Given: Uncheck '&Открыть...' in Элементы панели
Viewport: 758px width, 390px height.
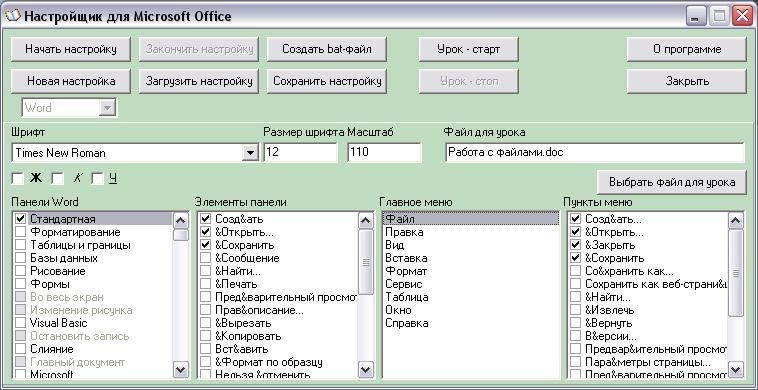Looking at the screenshot, I should point(205,232).
